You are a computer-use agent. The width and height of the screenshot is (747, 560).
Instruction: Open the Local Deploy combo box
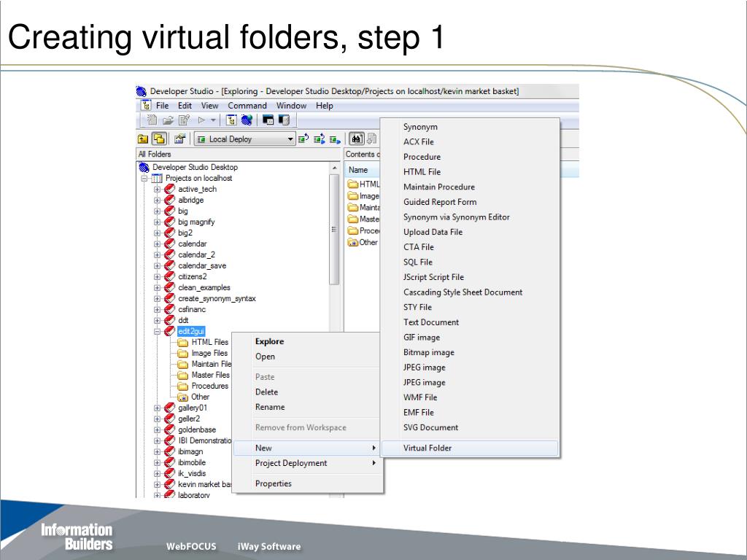pos(245,139)
